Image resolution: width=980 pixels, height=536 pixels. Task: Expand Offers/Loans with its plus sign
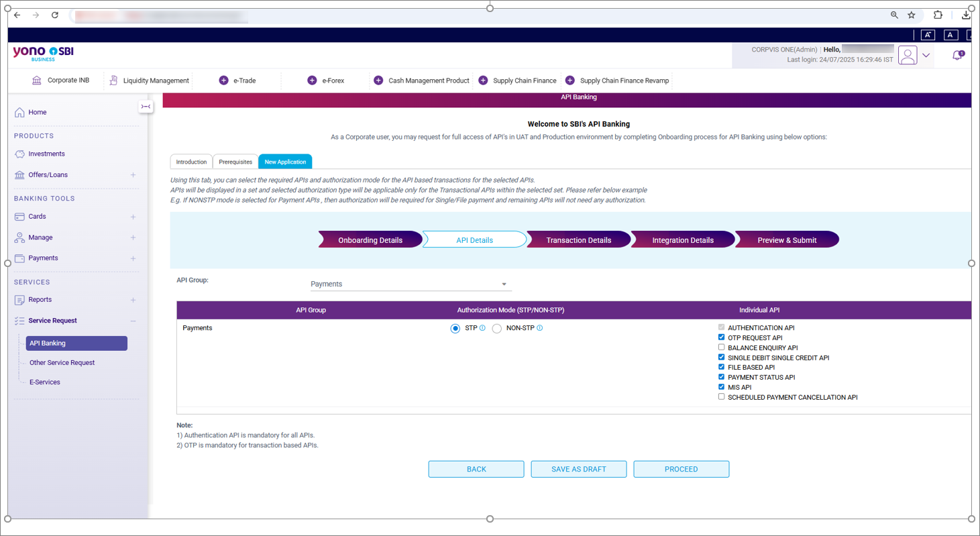point(133,175)
